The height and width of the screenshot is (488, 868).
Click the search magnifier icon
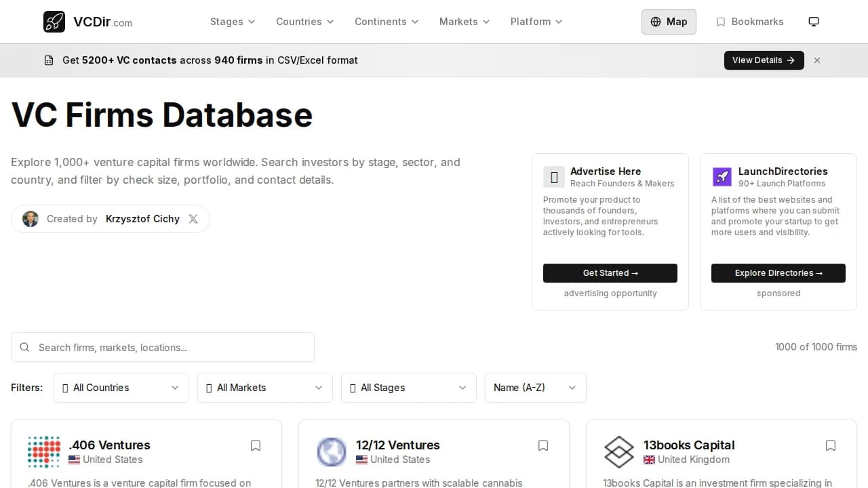coord(24,347)
